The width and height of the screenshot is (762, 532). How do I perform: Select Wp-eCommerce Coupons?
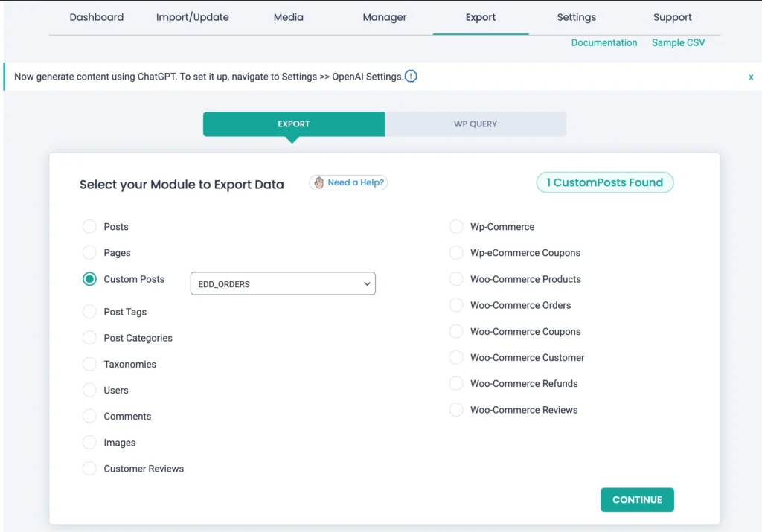coord(455,252)
